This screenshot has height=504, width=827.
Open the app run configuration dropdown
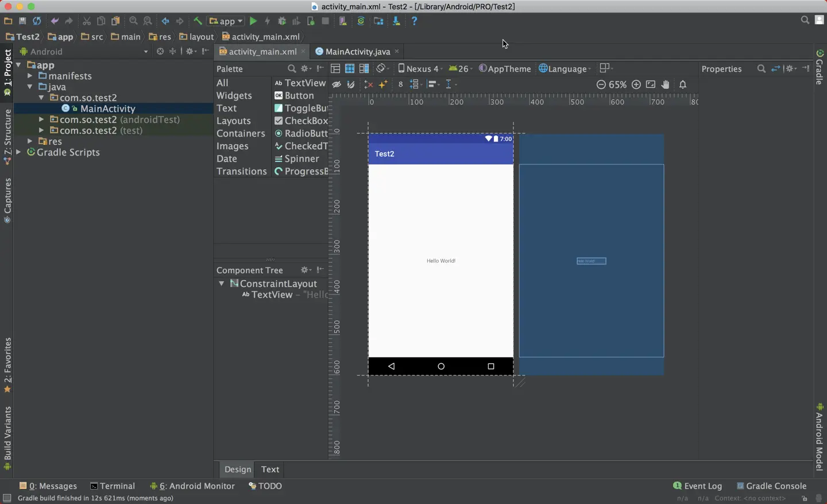(x=227, y=21)
